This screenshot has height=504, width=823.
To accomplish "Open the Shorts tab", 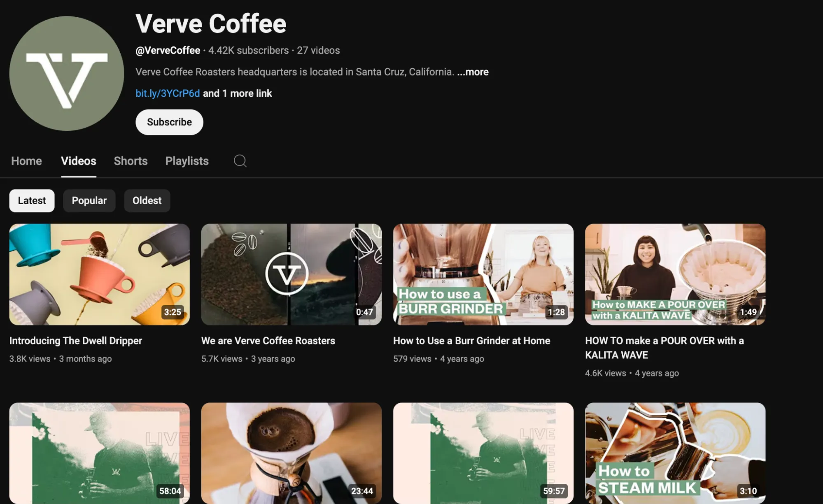I will [131, 161].
